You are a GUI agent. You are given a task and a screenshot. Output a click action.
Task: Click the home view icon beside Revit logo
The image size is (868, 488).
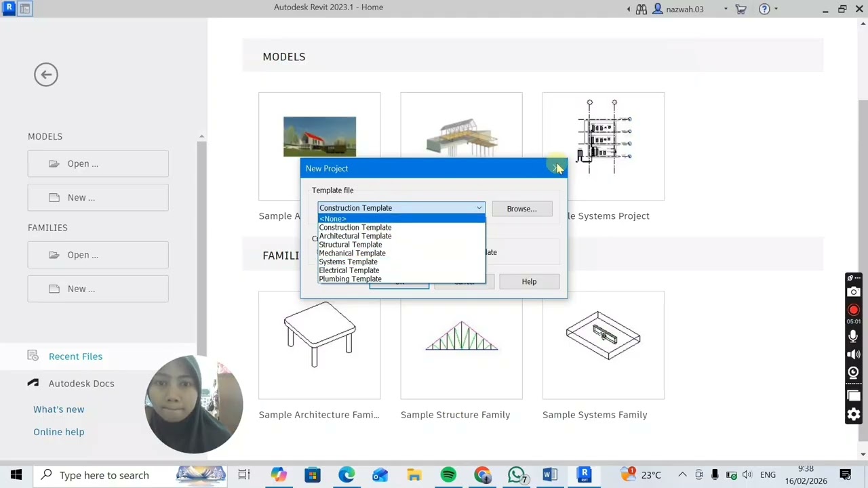pos(24,8)
